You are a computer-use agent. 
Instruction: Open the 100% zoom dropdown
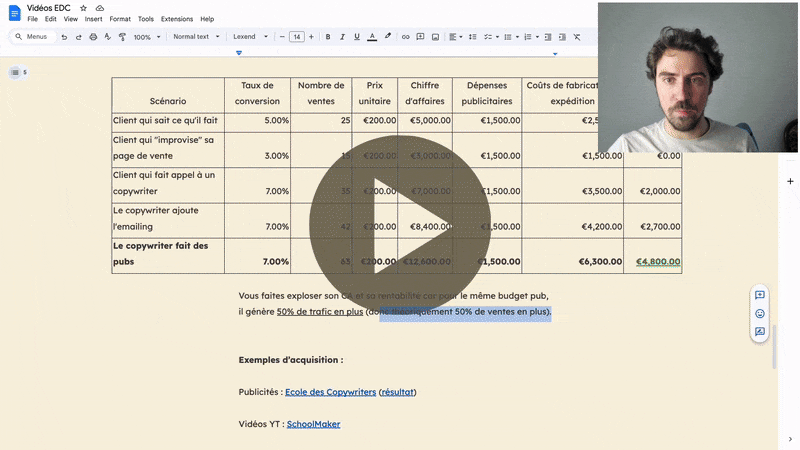[x=147, y=37]
